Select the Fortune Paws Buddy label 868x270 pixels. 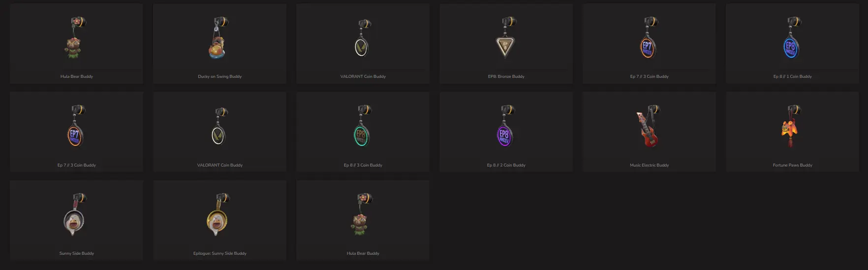point(792,165)
